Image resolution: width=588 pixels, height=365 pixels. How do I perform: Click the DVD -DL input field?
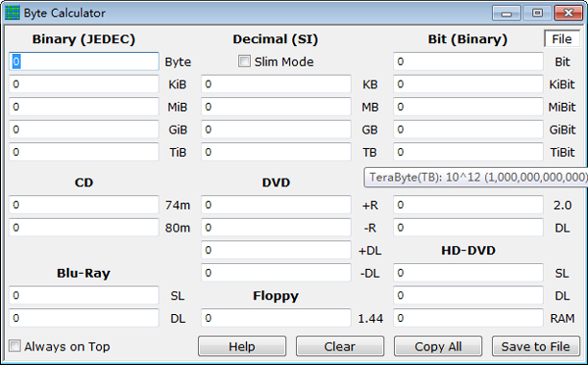[276, 273]
